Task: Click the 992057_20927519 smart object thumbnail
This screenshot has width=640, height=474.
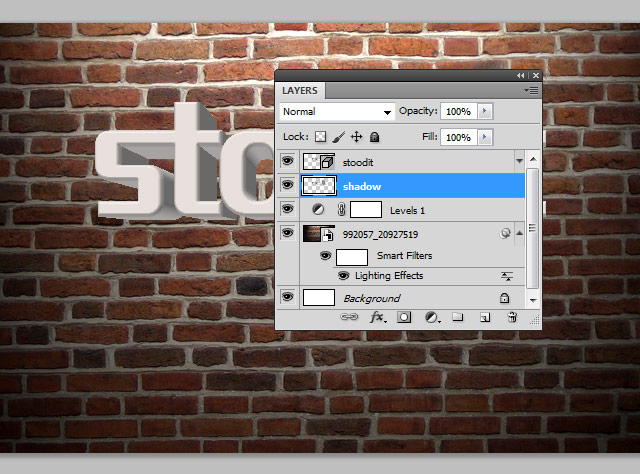Action: (319, 233)
